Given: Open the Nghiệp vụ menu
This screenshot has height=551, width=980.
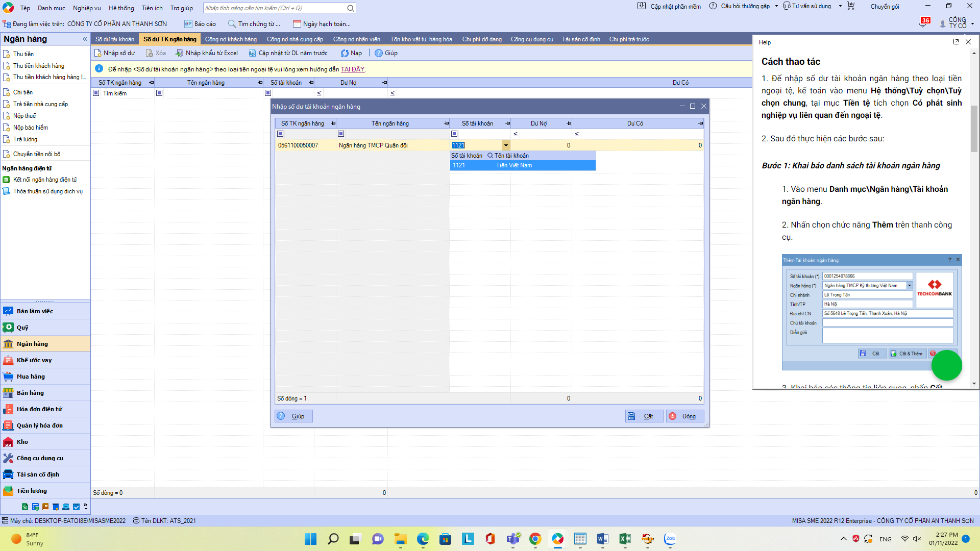Looking at the screenshot, I should [x=87, y=8].
